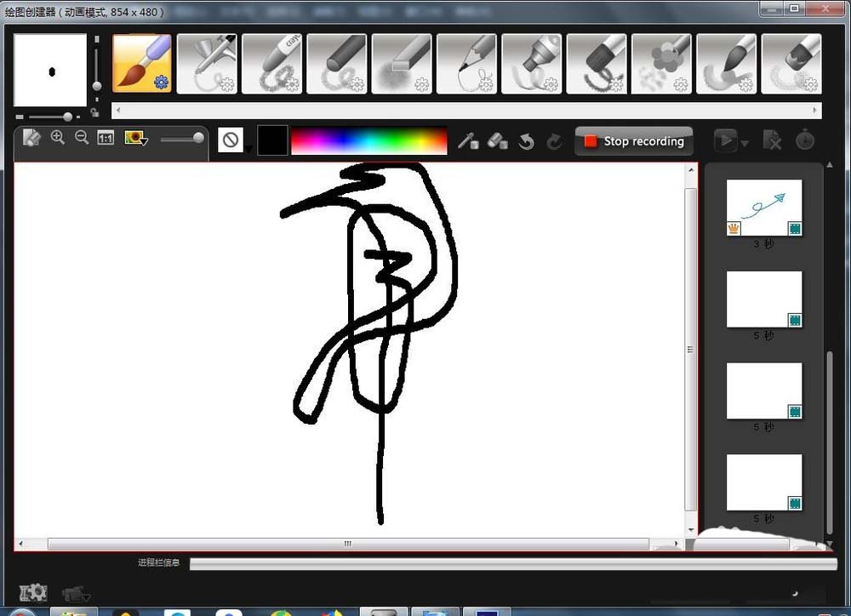Stop recording the drawing
The height and width of the screenshot is (616, 851).
[634, 141]
